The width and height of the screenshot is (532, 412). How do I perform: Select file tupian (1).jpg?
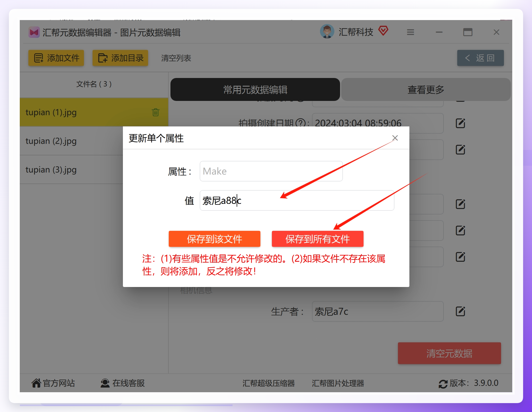[94, 112]
